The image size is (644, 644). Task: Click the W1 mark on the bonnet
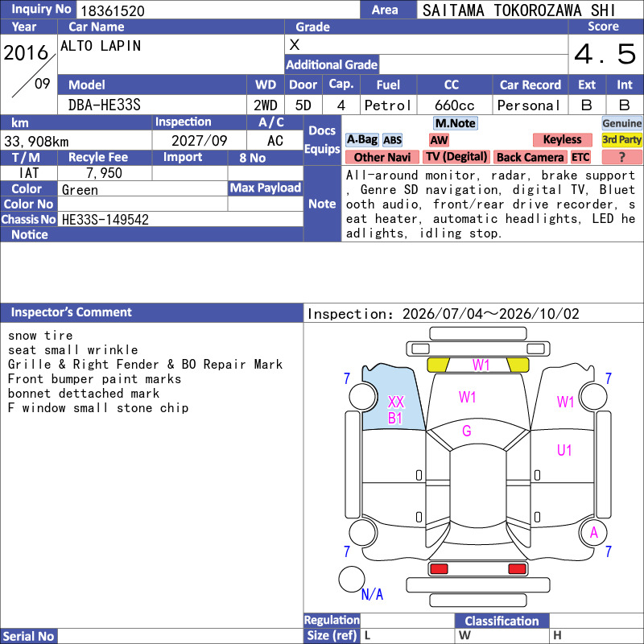tap(468, 397)
